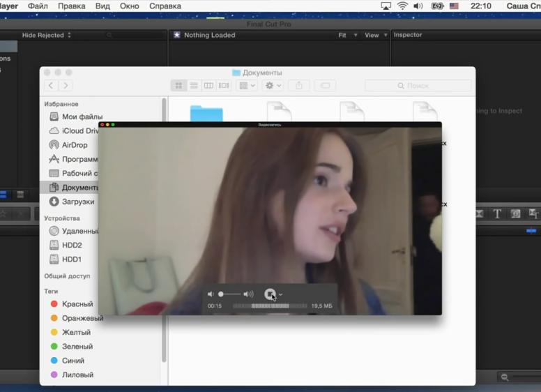
Task: Go forward in Finder window
Action: coord(66,86)
